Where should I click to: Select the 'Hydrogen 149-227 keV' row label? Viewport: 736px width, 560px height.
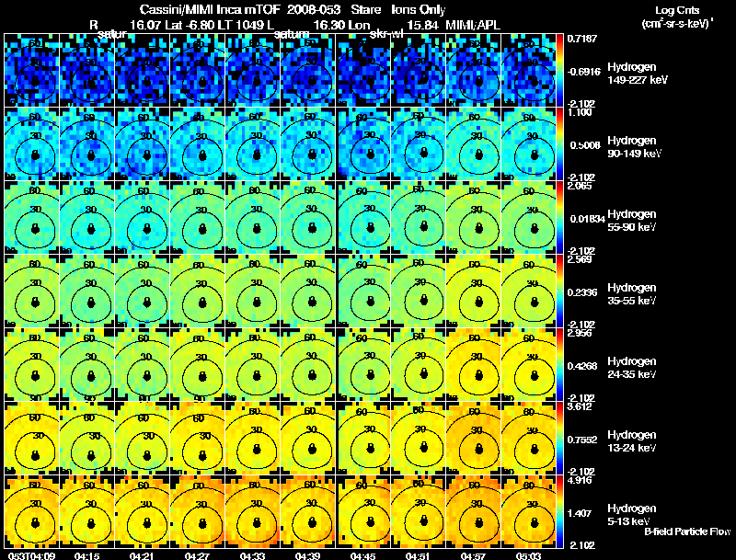pos(637,74)
